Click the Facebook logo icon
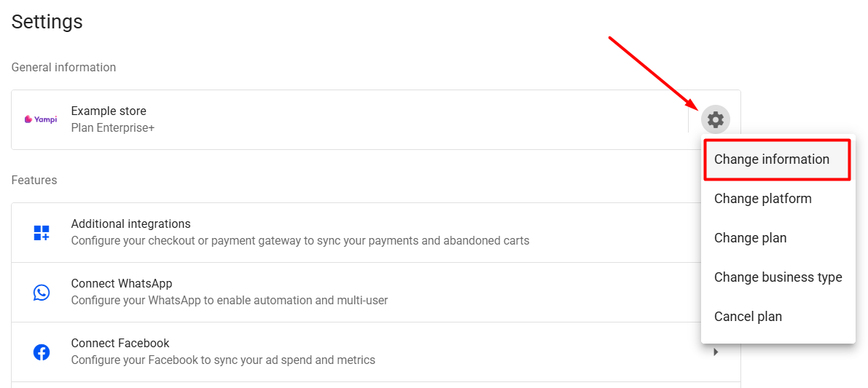Screen dimensions: 868x388 (x=42, y=352)
